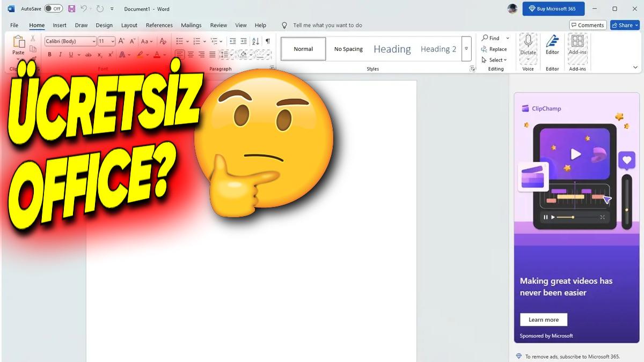Expand the Styles gallery more arrow
Viewport: 644px width, 362px height.
(x=466, y=49)
